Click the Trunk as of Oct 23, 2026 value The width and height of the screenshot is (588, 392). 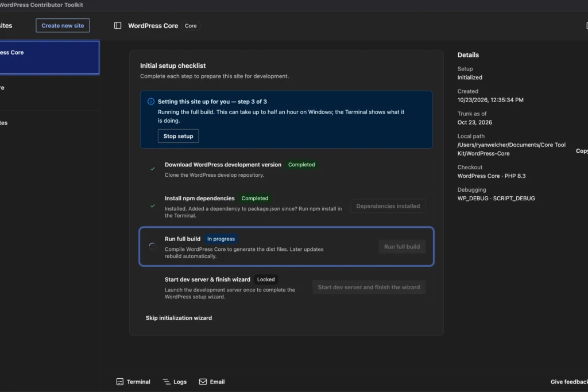475,122
